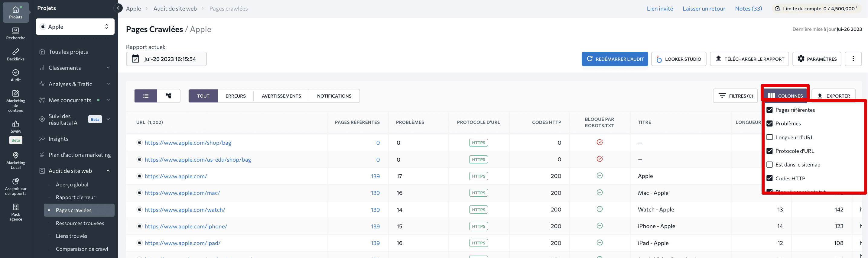Open the COLONNES dropdown button
The height and width of the screenshot is (258, 868).
(x=785, y=96)
